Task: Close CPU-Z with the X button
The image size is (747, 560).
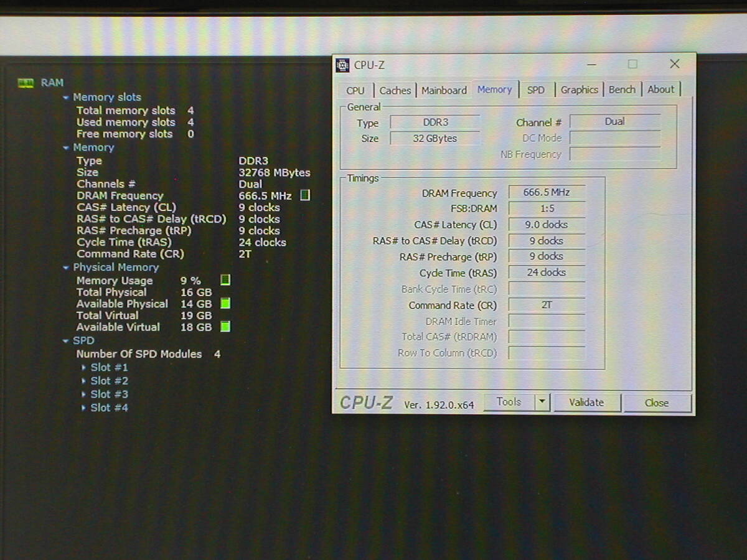Action: pyautogui.click(x=675, y=64)
